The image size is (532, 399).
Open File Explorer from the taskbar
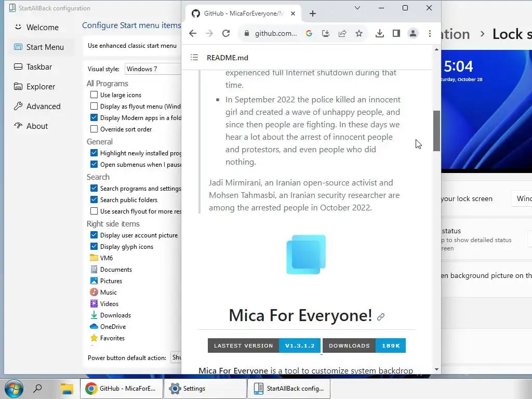pyautogui.click(x=67, y=389)
